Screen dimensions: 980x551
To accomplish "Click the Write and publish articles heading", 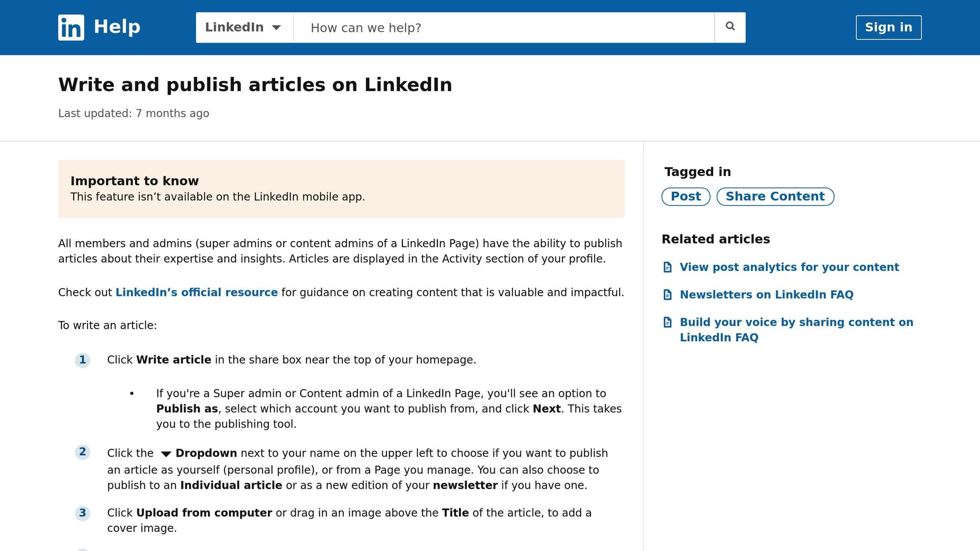I will coord(255,85).
